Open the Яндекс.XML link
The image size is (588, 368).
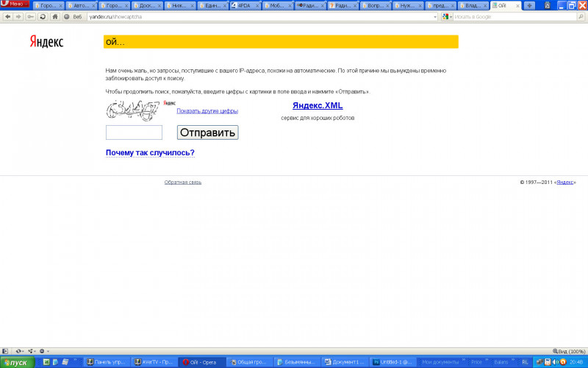pos(318,105)
